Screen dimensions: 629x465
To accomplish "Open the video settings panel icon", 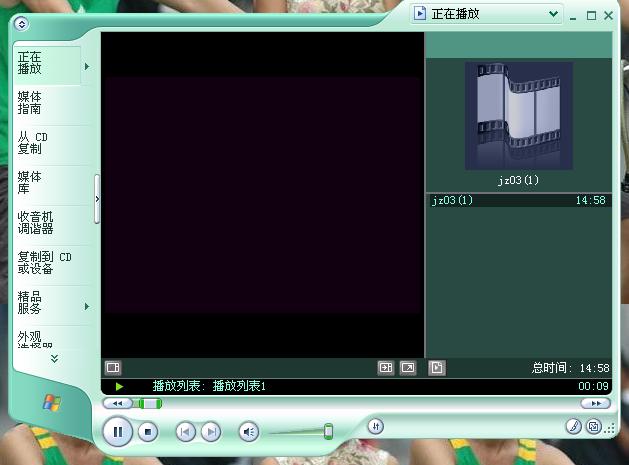I will click(113, 368).
